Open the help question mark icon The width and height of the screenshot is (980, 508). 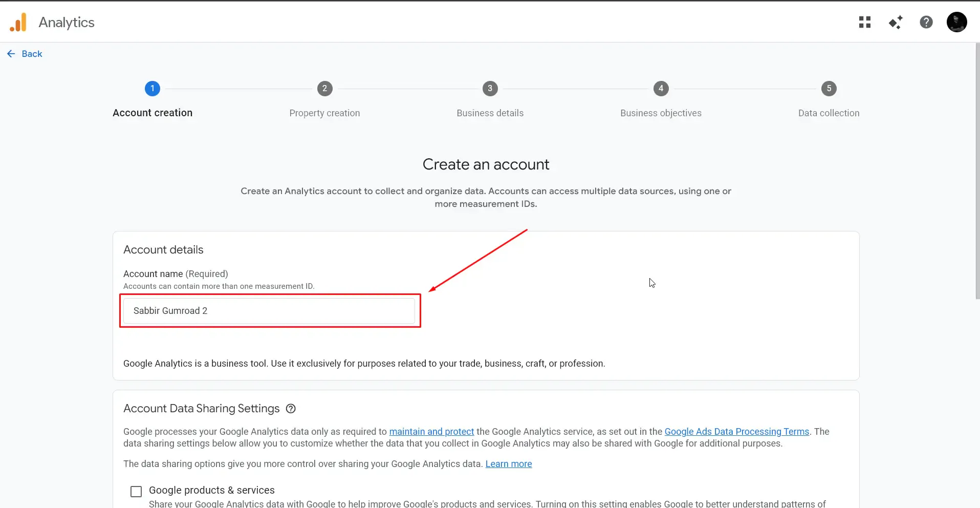(x=926, y=22)
